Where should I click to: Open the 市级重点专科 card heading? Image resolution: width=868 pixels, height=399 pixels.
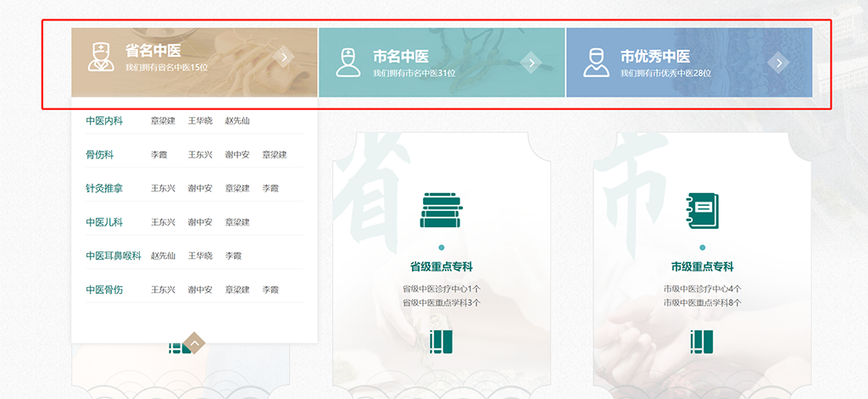point(702,267)
